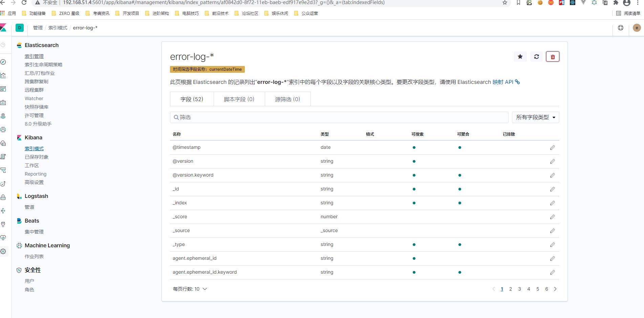Go to page 6 of fields
Image resolution: width=644 pixels, height=318 pixels.
[546, 289]
